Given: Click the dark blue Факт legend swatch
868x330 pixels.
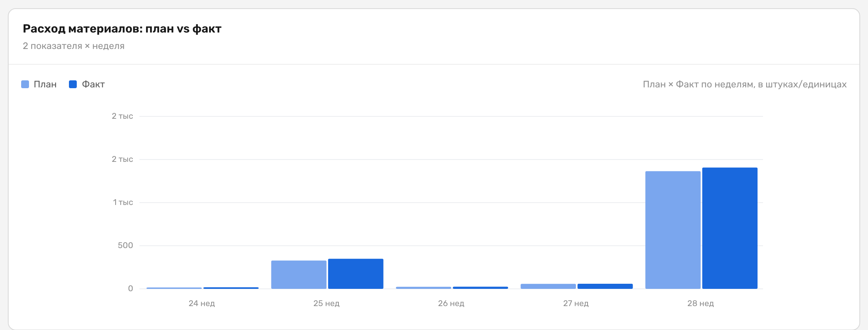Looking at the screenshot, I should [x=73, y=84].
